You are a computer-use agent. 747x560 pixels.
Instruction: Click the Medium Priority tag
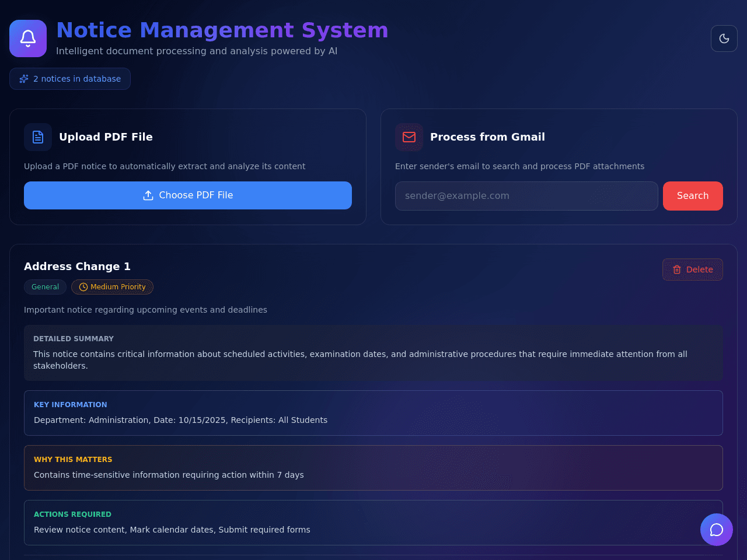pyautogui.click(x=112, y=287)
